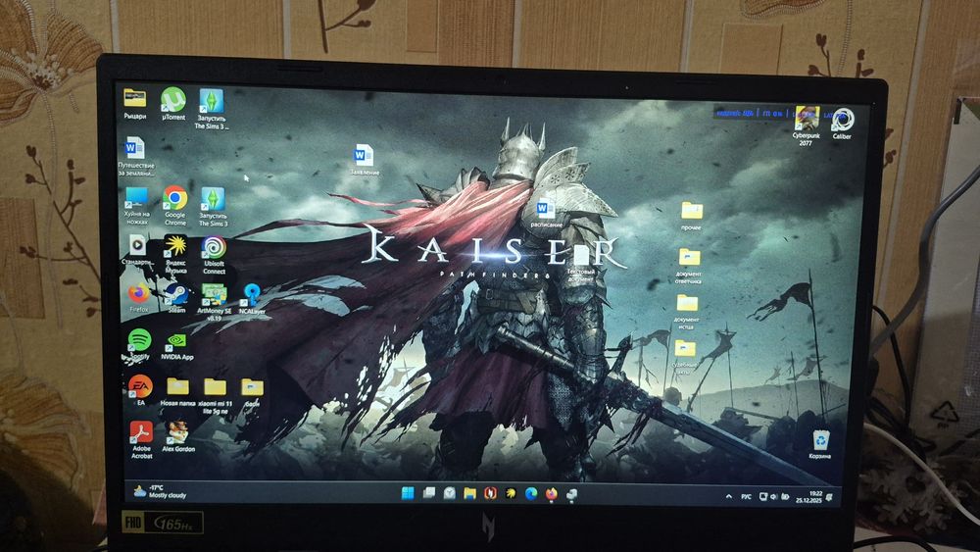Launch the Spotify desktop shortcut
Screen dimensions: 980x552
(139, 344)
